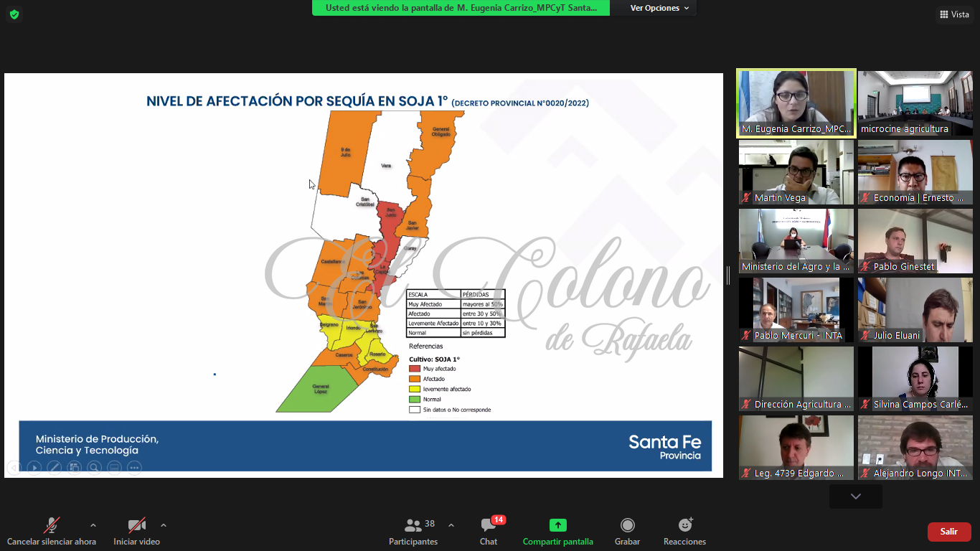This screenshot has width=980, height=551.
Task: Expand video options next to Iniciar video
Action: [164, 524]
